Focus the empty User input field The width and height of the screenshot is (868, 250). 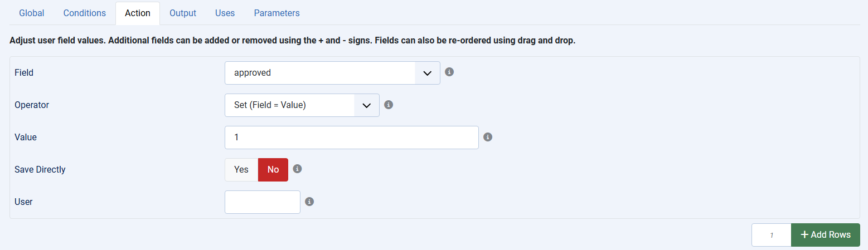click(262, 202)
